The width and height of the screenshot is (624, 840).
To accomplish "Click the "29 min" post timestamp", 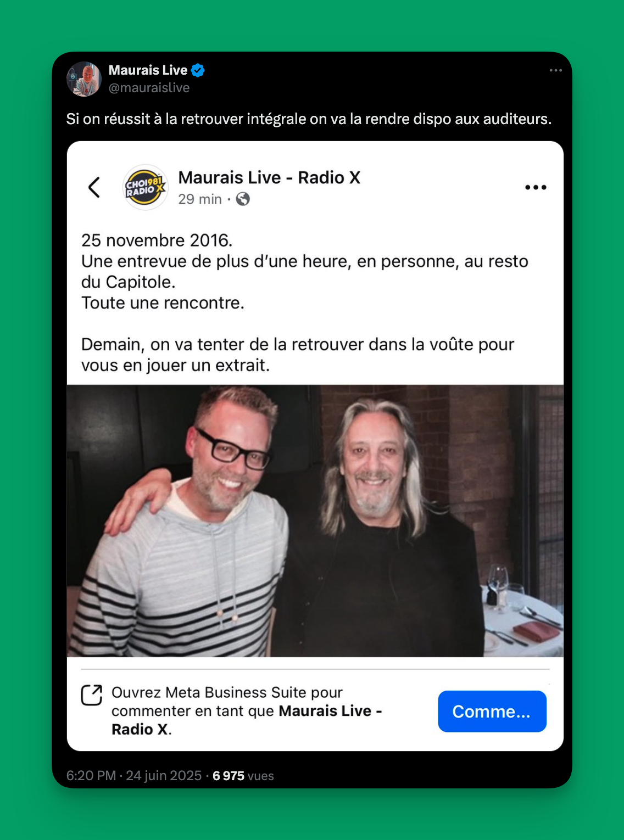I will pyautogui.click(x=200, y=199).
